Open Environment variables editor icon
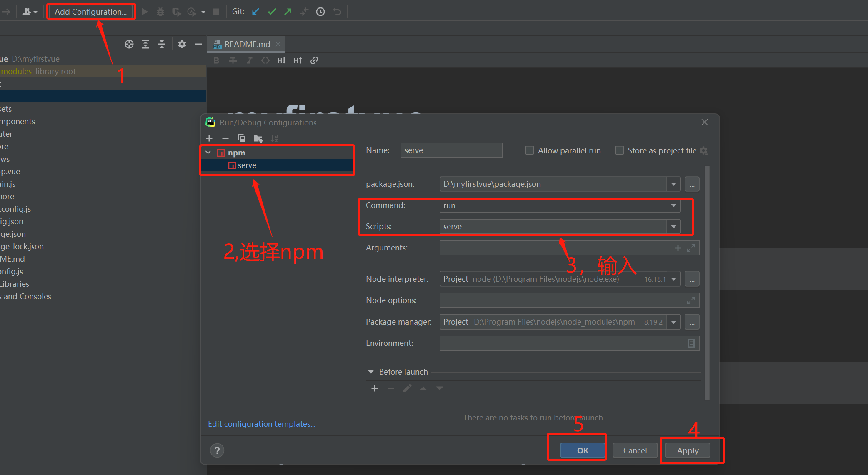This screenshot has height=475, width=868. tap(691, 343)
